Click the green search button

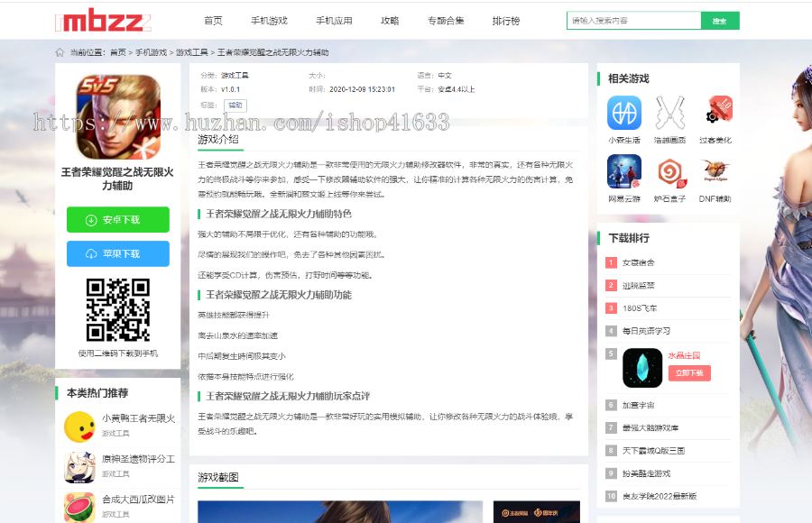(720, 21)
